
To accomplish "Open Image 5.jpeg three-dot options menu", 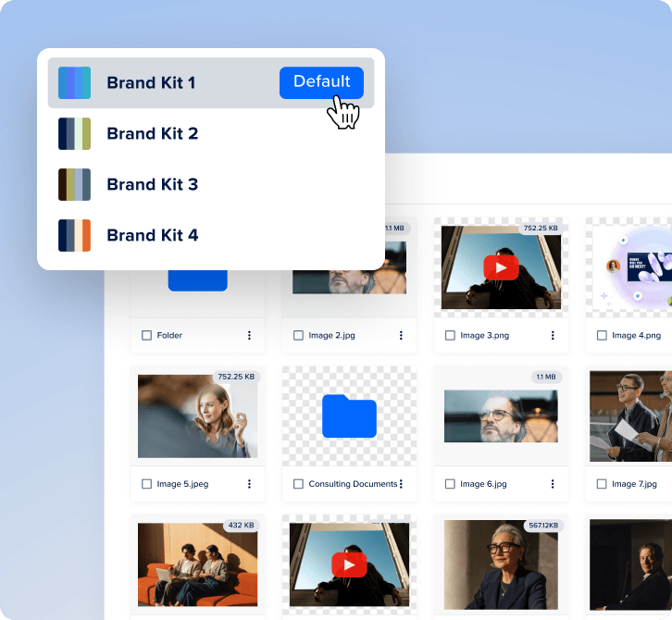I will tap(249, 484).
